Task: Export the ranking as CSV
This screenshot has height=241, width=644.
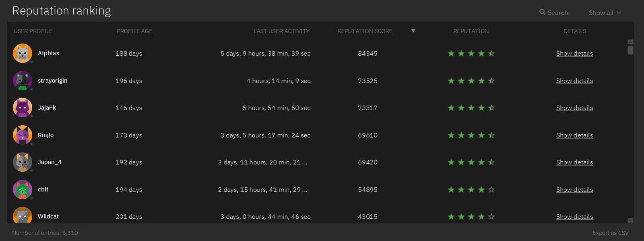Action: click(x=610, y=233)
